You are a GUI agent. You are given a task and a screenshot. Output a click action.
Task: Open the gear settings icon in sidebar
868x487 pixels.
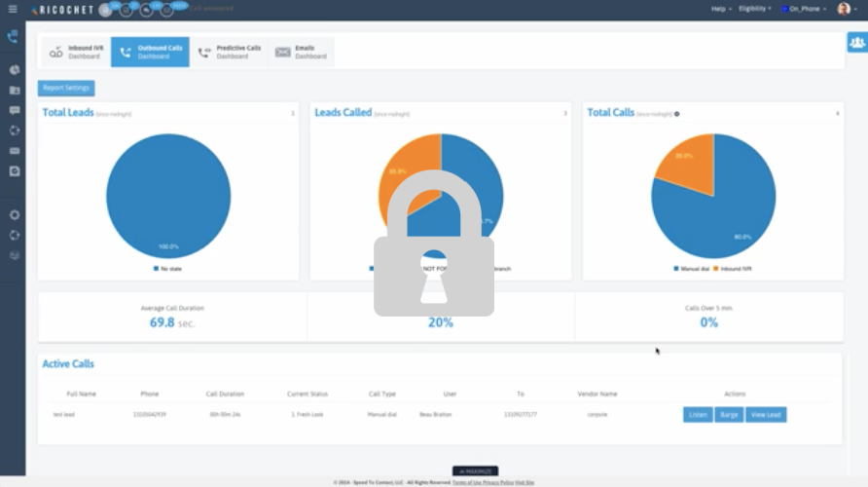[x=15, y=214]
